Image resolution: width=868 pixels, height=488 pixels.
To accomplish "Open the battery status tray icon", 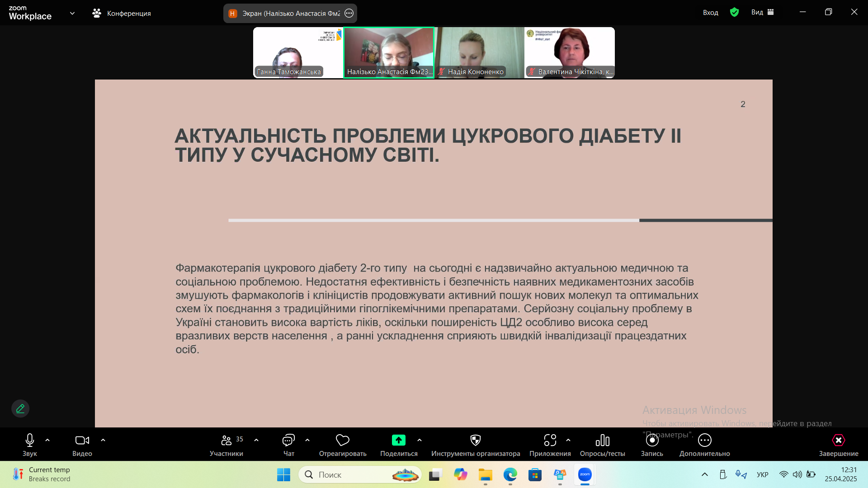I will pyautogui.click(x=811, y=474).
